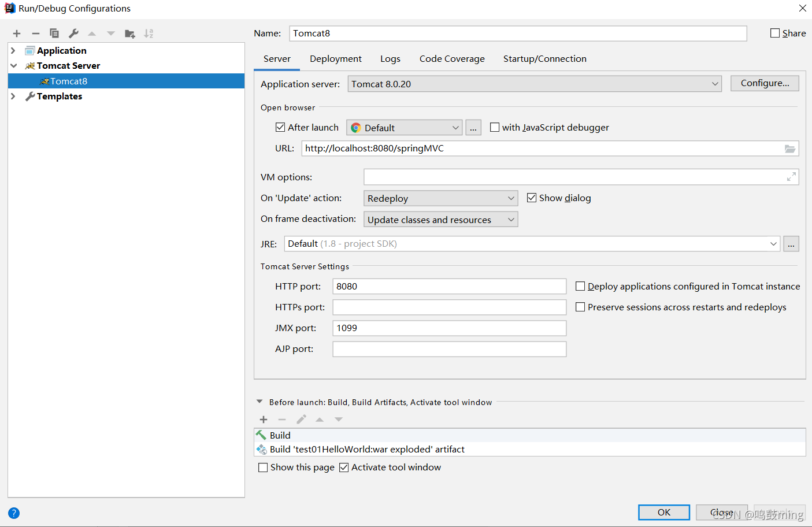Select Build 'test01HelloWorld:war exploded' artifact row

point(530,449)
